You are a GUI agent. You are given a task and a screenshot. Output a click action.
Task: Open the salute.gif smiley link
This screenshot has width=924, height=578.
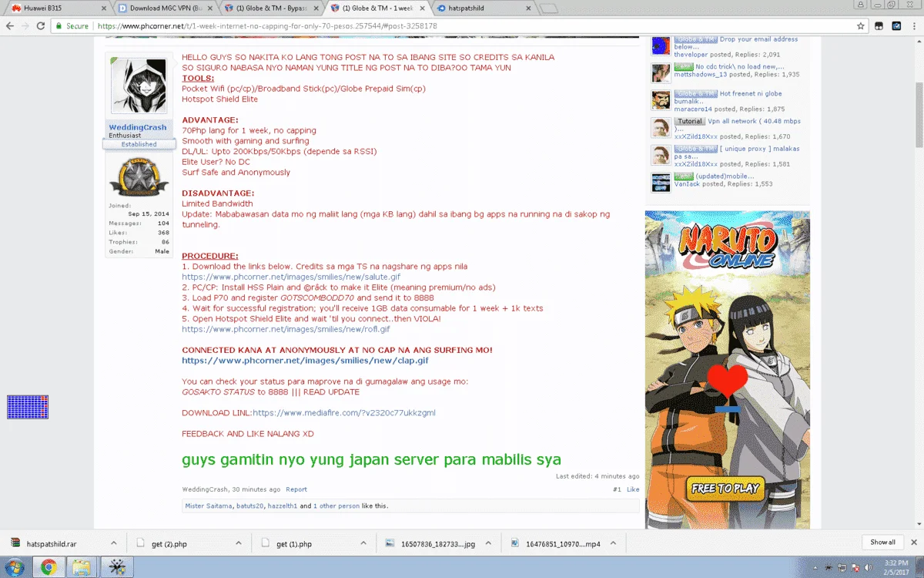[291, 277]
